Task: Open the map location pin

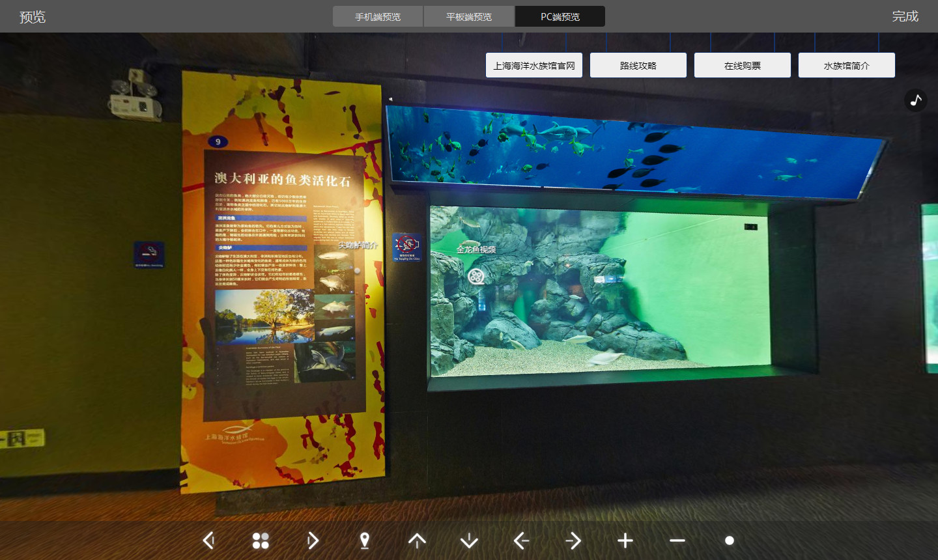Action: pos(365,540)
